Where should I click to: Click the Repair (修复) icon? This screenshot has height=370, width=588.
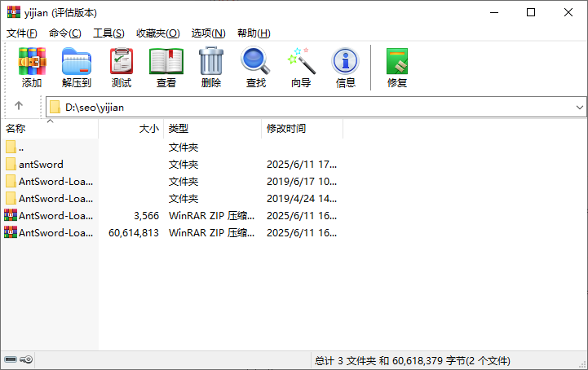pyautogui.click(x=397, y=61)
